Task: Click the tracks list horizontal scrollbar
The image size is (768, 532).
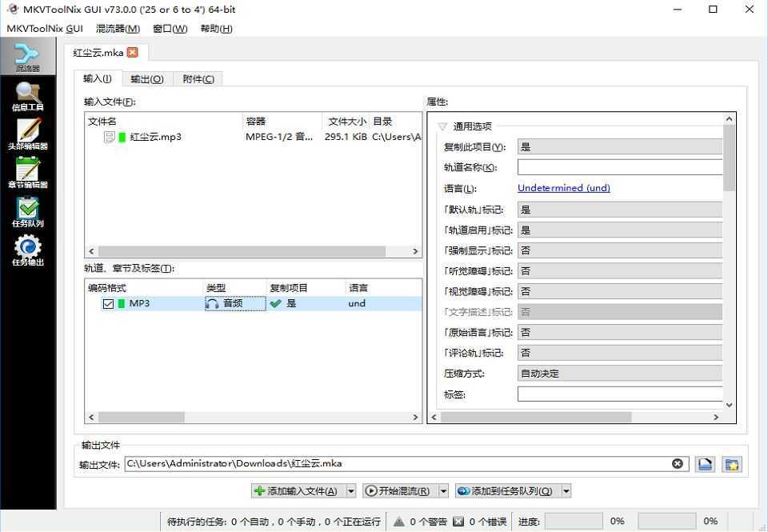Action: 142,418
